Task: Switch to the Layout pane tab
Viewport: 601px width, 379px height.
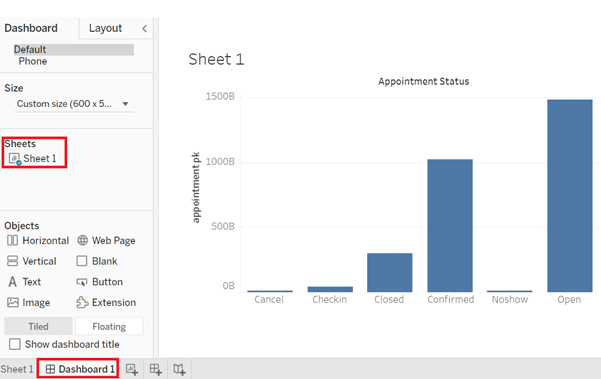Action: point(105,28)
